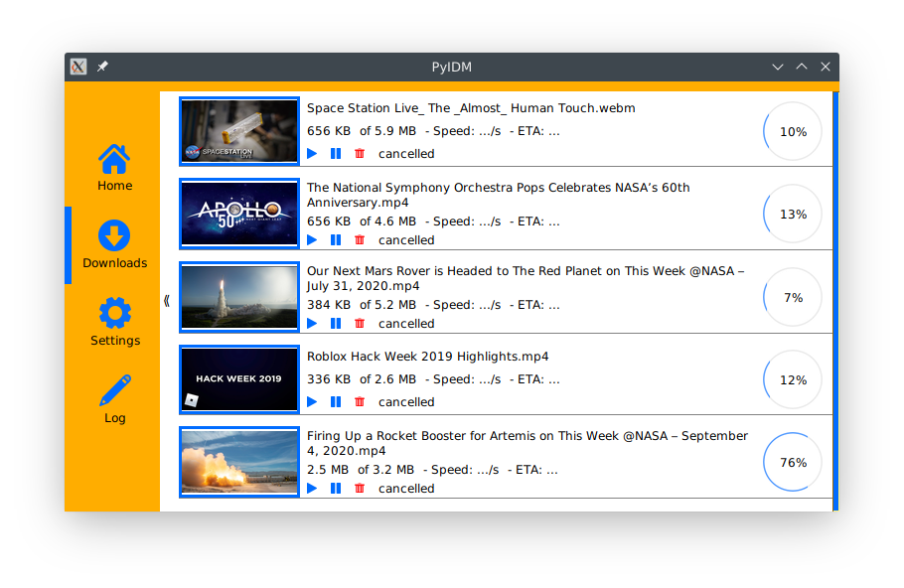Pause the Mars Rover video download
Viewport: 904px width, 588px height.
tap(336, 324)
